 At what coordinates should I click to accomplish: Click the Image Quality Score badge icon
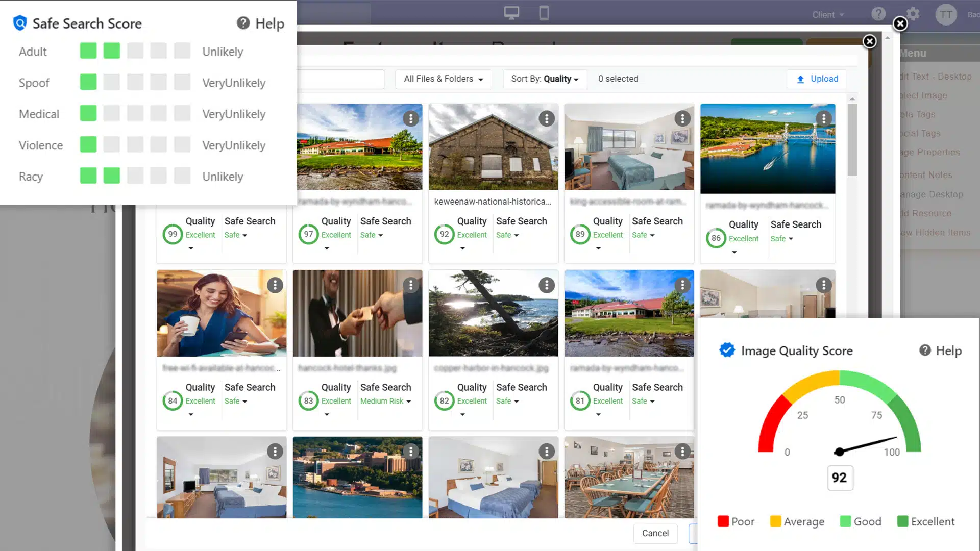pyautogui.click(x=727, y=350)
